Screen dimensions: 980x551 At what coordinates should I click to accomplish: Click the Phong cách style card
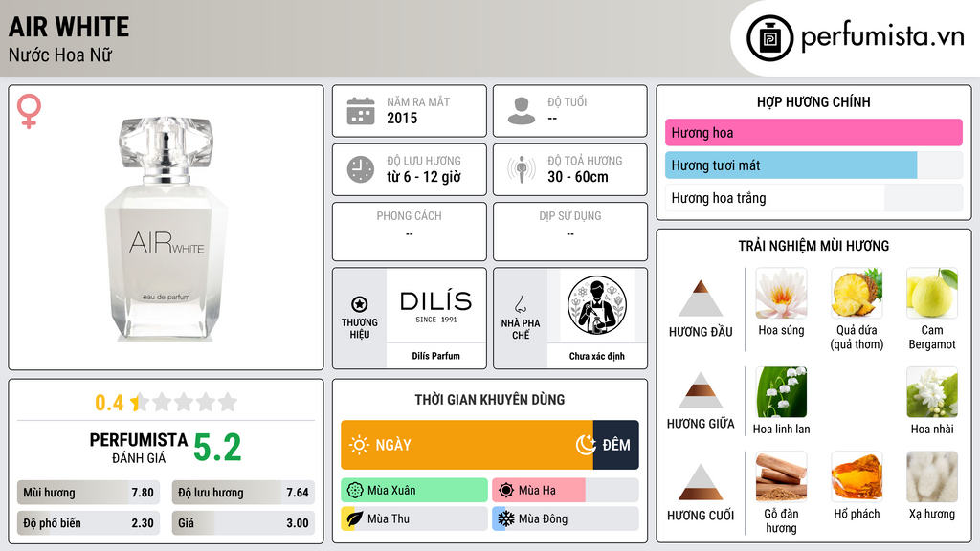click(x=410, y=231)
